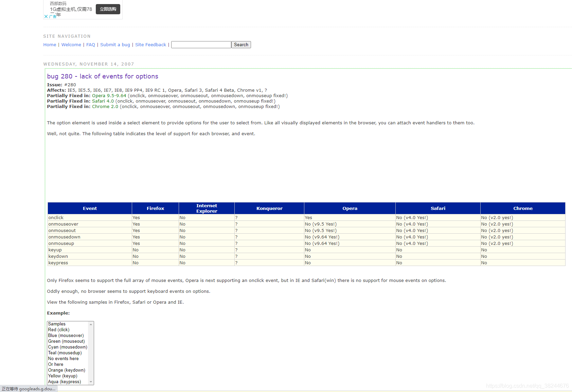Open the Submit a bug link

[115, 45]
